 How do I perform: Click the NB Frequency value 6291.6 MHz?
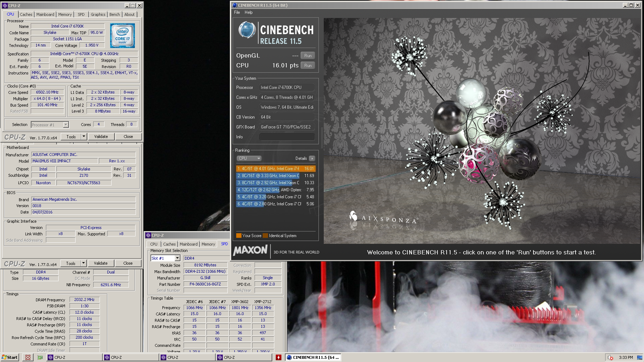pos(111,285)
